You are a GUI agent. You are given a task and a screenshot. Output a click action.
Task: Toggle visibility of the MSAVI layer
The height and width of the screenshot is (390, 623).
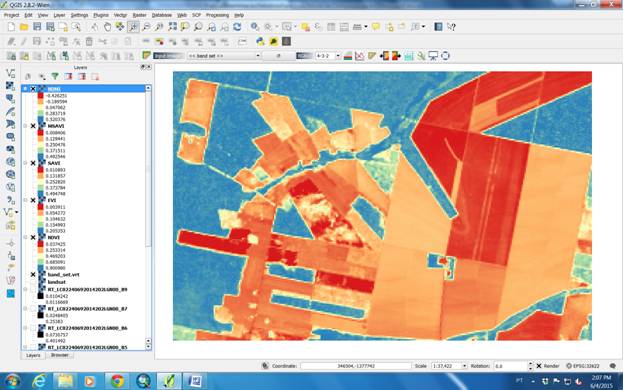pyautogui.click(x=33, y=126)
